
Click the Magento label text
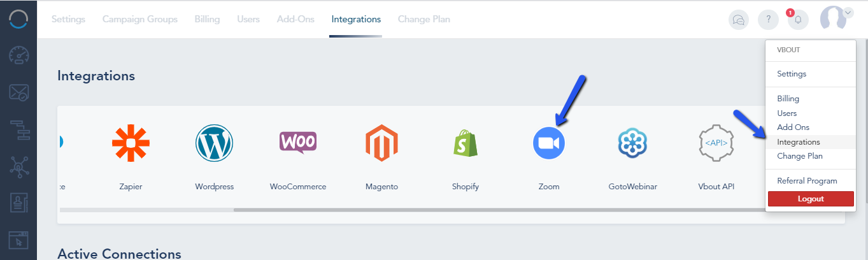coord(381,187)
